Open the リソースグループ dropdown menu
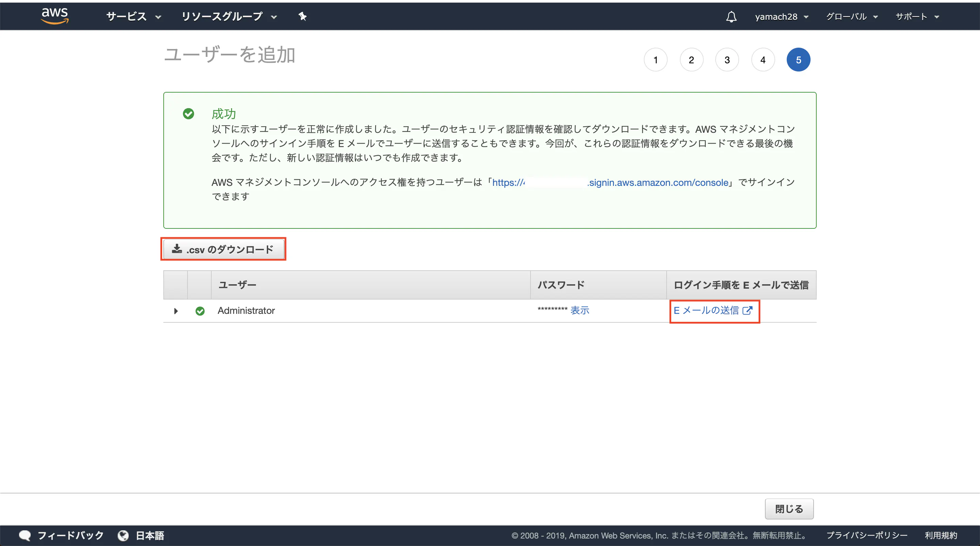Screen dimensions: 980x546 click(229, 16)
